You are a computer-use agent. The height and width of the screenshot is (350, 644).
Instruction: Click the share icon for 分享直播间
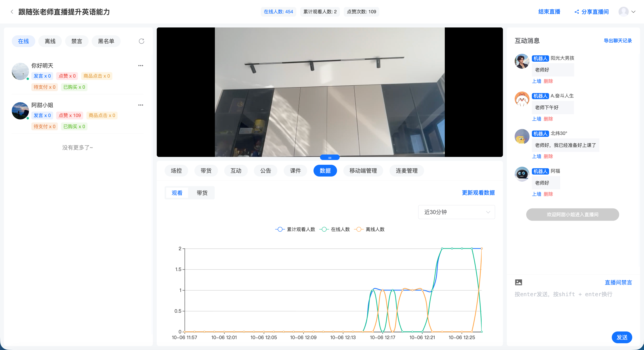point(577,12)
